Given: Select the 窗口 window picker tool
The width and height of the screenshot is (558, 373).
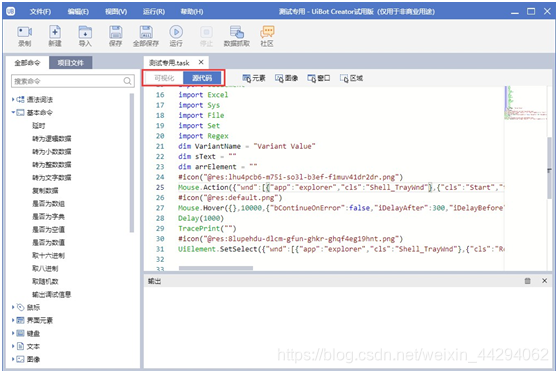Looking at the screenshot, I should click(x=319, y=78).
